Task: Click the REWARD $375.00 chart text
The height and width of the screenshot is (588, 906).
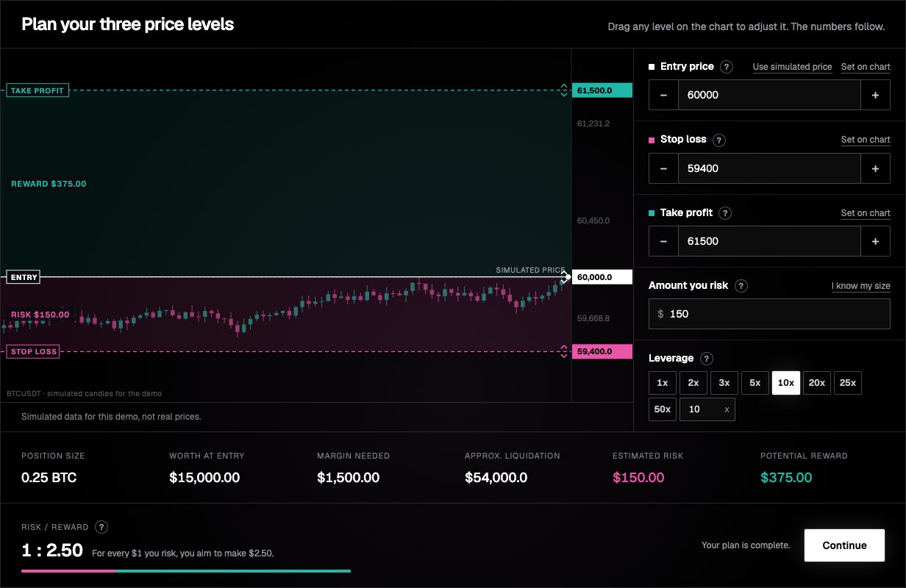Action: click(x=49, y=184)
